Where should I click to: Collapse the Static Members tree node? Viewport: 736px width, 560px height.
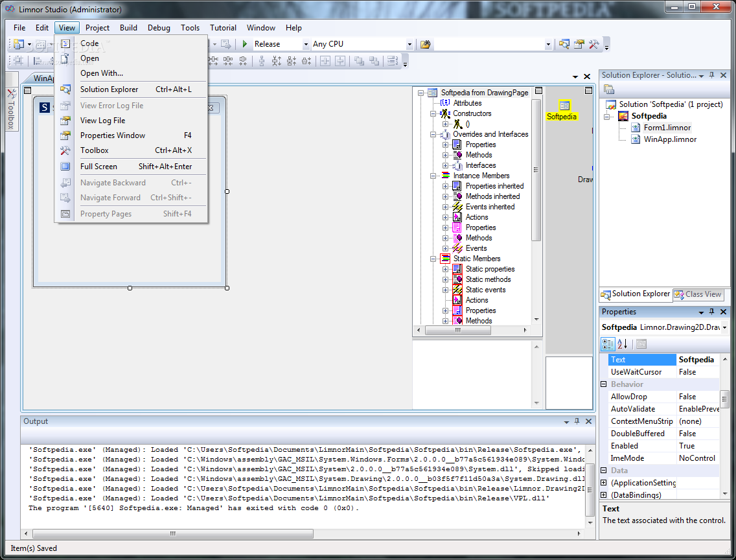(x=433, y=259)
